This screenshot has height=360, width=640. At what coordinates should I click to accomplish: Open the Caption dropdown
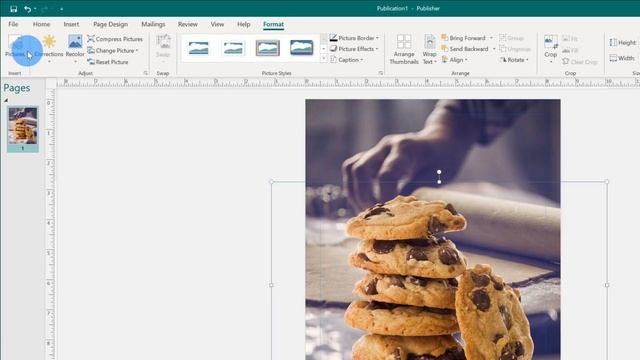tap(347, 60)
